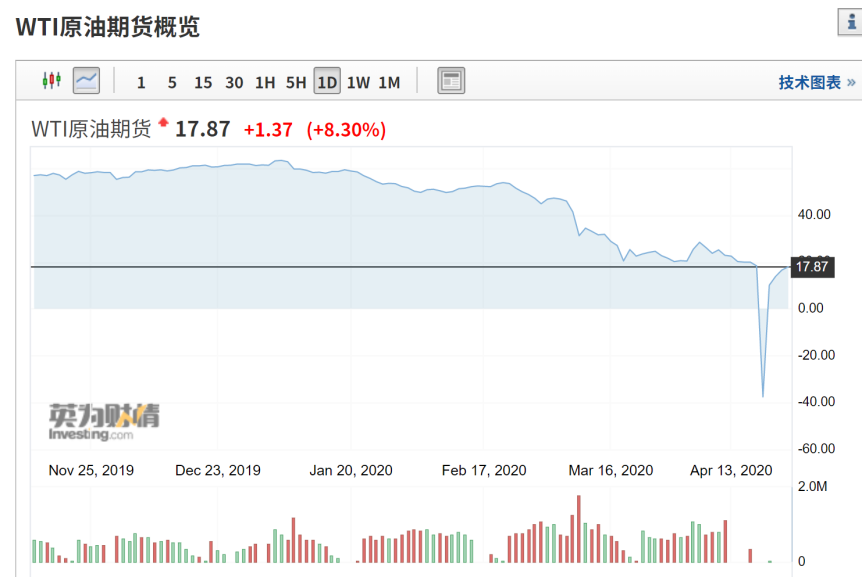Image resolution: width=862 pixels, height=578 pixels.
Task: Click the tallest red volume bar
Action: click(578, 530)
